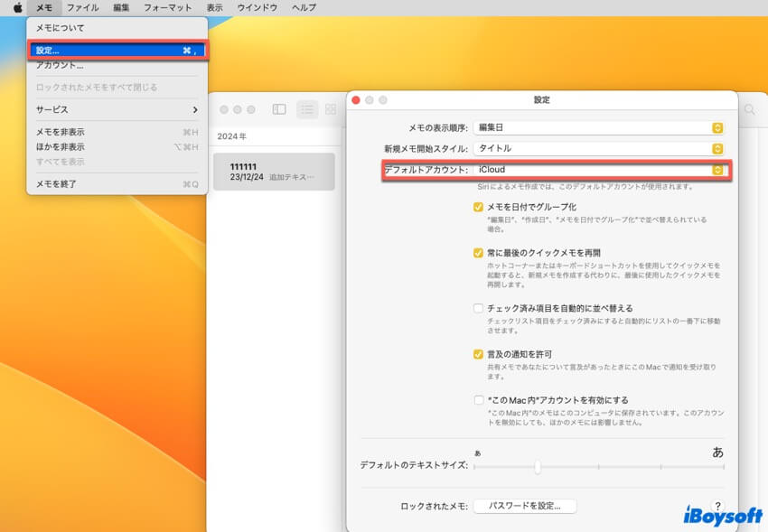Click the デフォルトのテキストサイズ slider handle
Viewport: 768px width, 532px height.
click(x=538, y=466)
